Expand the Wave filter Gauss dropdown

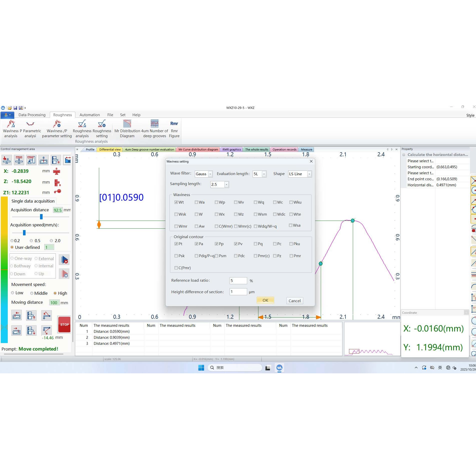point(210,174)
